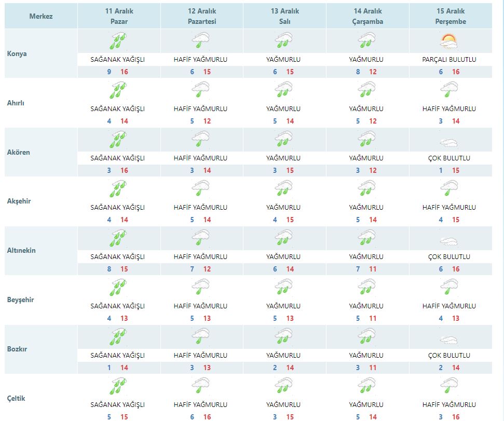
Task: Click Akören's cloudy icon for 15 Aralık Perşembe
Action: pos(449,141)
